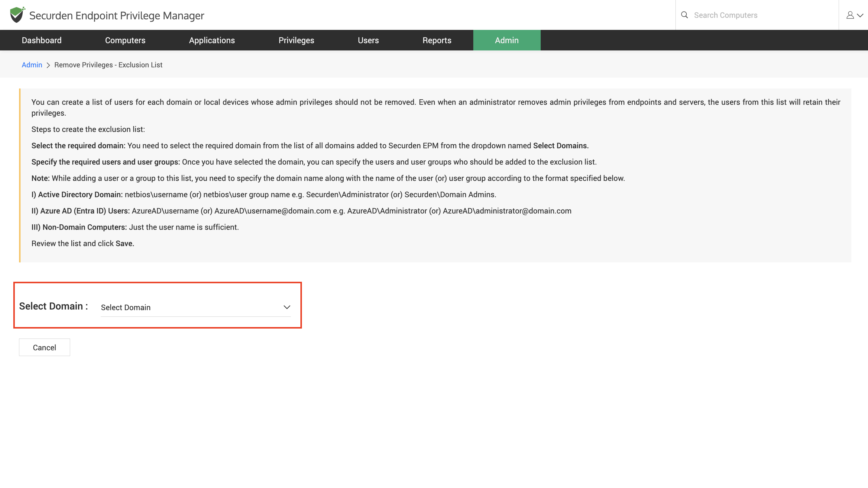Click the Cancel button

click(x=44, y=347)
